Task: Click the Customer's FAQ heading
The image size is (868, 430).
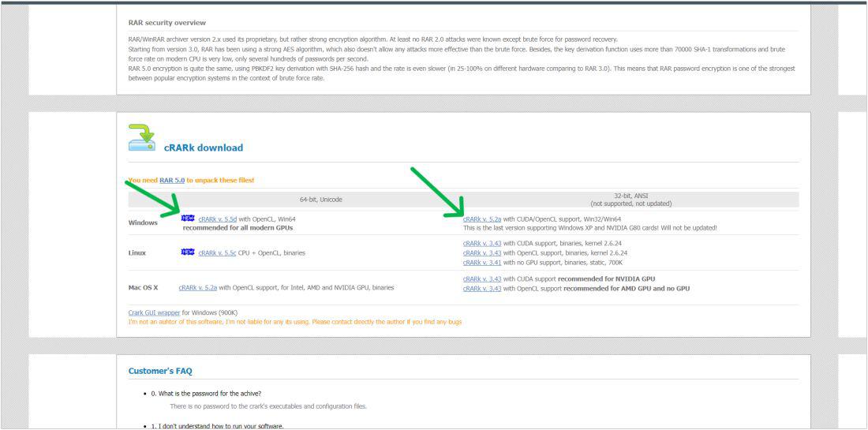Action: pos(160,371)
